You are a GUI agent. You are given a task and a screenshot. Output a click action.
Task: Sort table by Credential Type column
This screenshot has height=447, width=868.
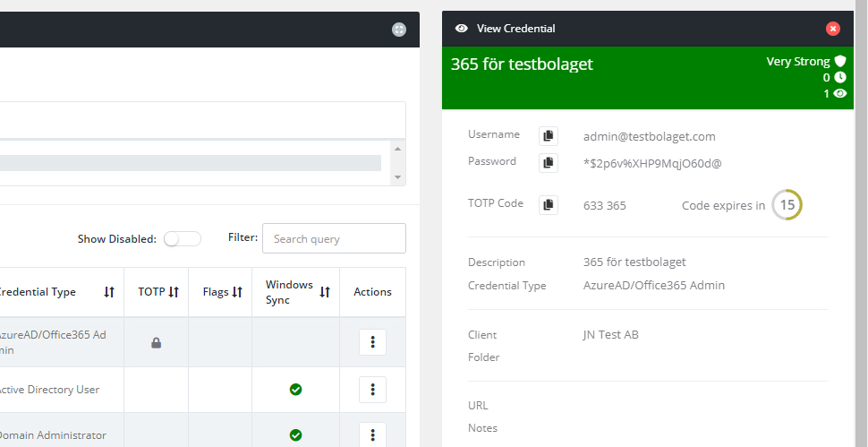(109, 292)
